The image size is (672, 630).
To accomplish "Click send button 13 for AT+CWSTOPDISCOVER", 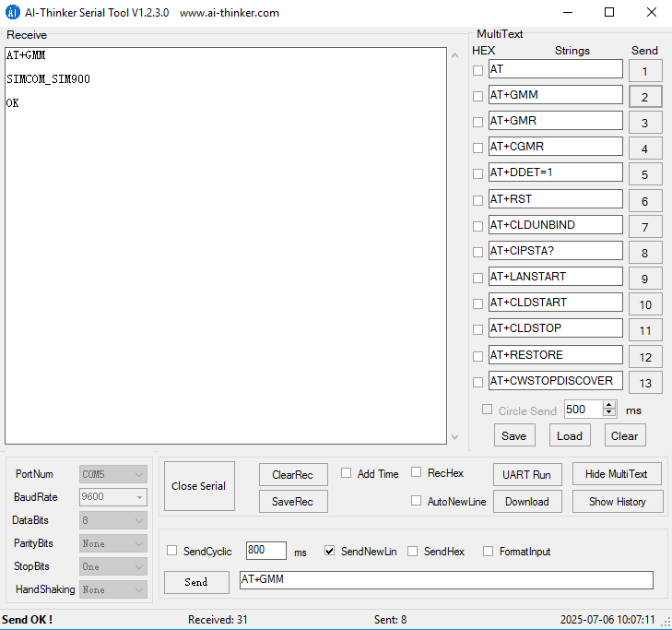I will (645, 383).
